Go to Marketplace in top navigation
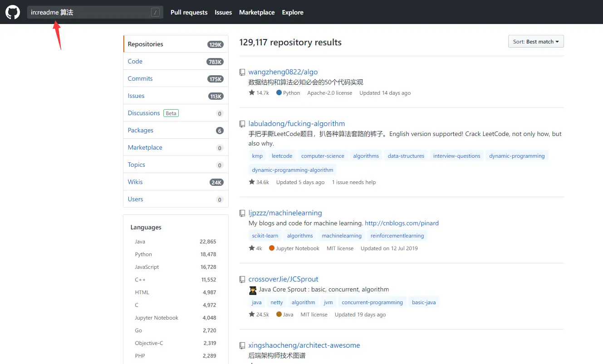Screen dimensions: 603x364 point(257,12)
